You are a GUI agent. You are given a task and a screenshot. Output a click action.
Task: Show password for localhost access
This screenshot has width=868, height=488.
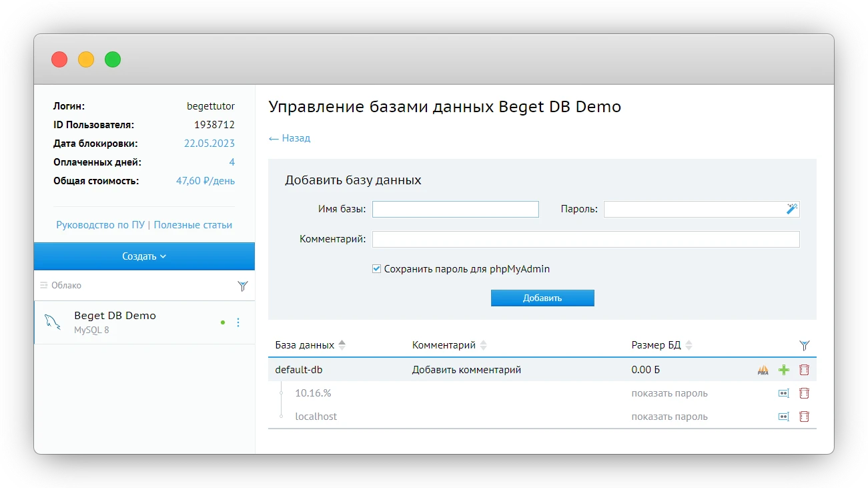pyautogui.click(x=669, y=417)
